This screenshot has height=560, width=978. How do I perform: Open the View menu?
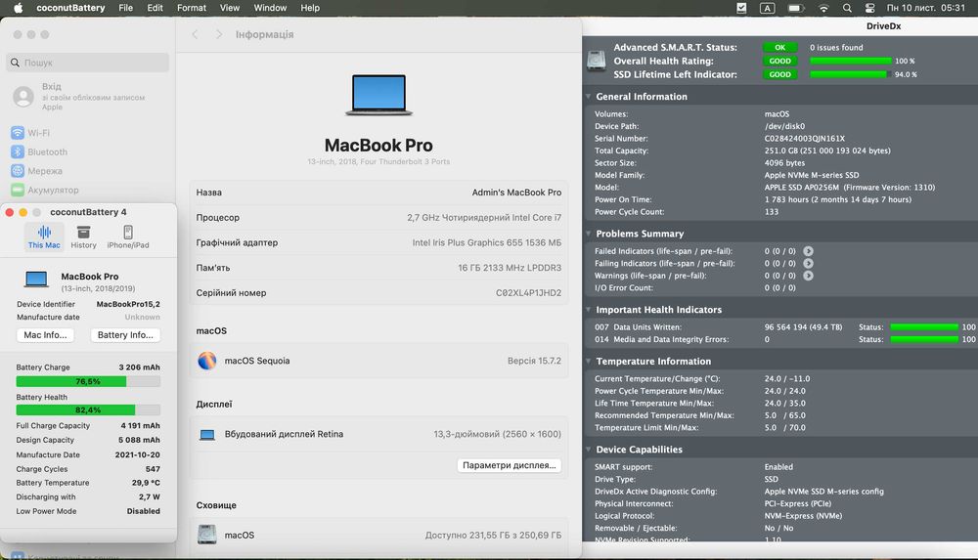pos(230,8)
